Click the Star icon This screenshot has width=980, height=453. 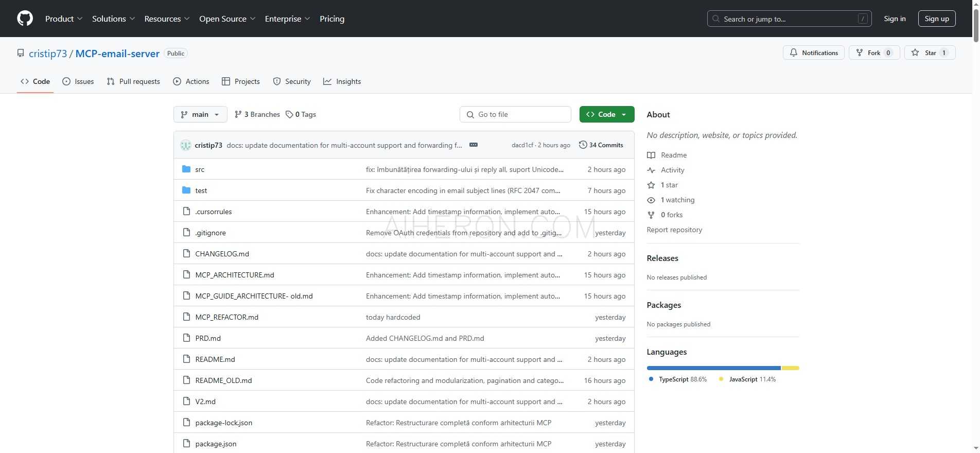915,53
